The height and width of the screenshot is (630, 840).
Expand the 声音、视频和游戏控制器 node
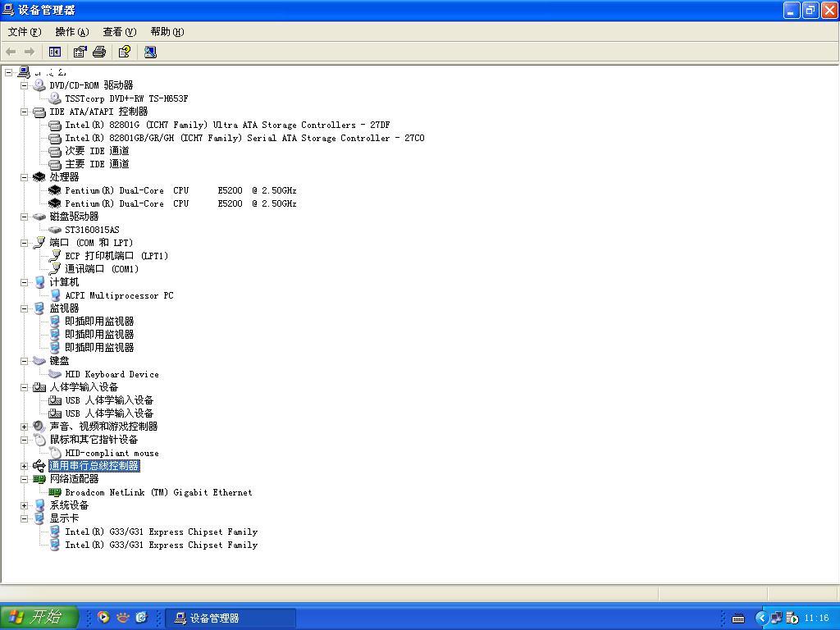click(x=24, y=427)
